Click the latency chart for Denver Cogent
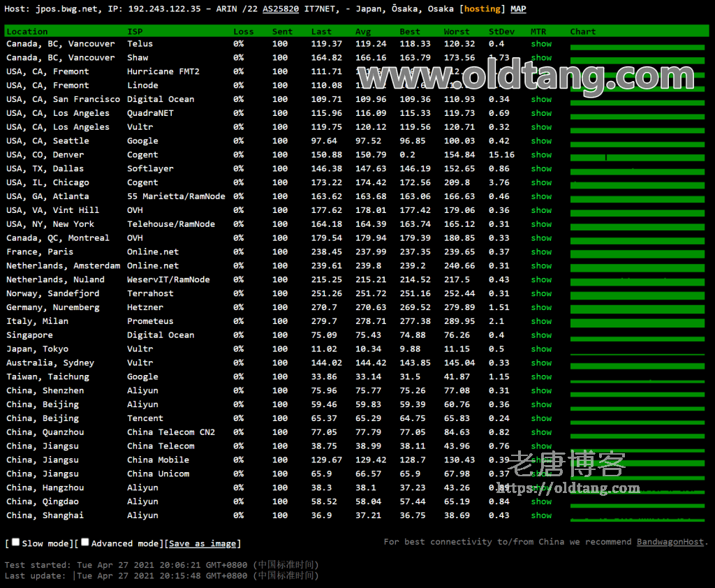The width and height of the screenshot is (715, 588). tap(637, 157)
